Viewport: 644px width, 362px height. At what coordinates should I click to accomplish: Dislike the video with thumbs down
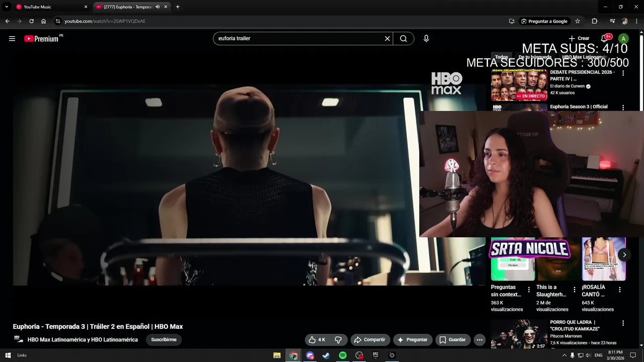click(339, 340)
